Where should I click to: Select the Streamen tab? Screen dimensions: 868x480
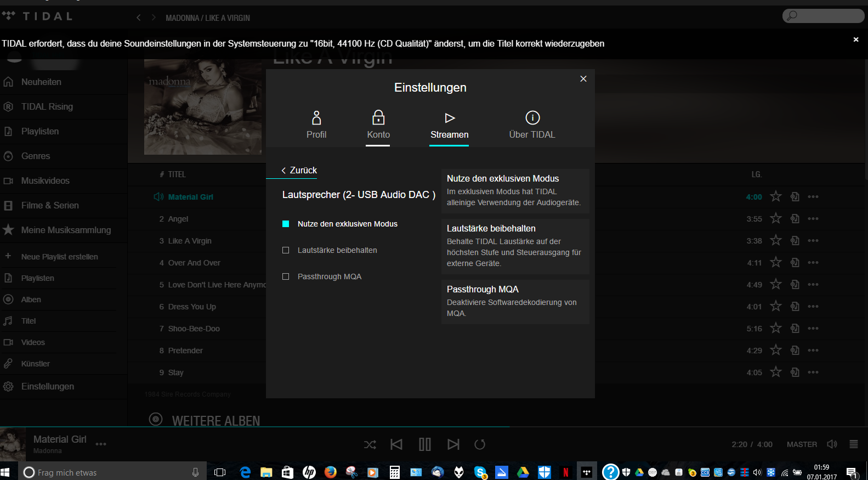(449, 125)
